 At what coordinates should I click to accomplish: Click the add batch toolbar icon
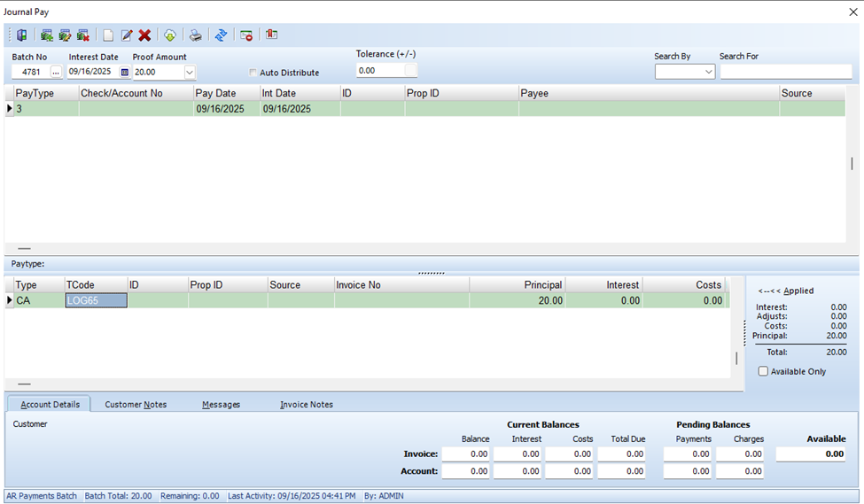pos(47,35)
